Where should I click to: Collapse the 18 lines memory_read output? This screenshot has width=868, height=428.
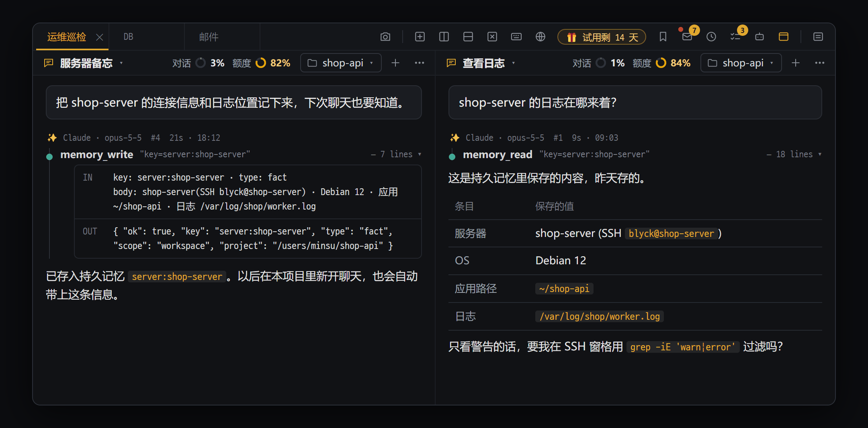coord(794,154)
